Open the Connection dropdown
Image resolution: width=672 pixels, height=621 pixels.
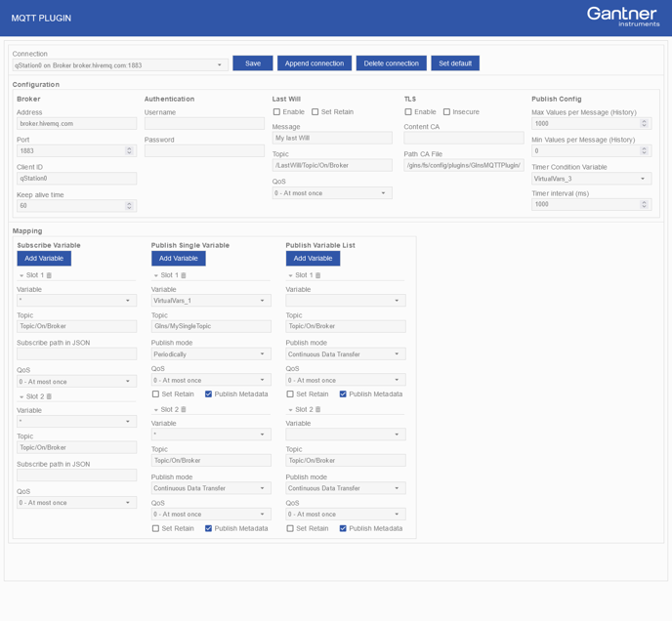120,65
